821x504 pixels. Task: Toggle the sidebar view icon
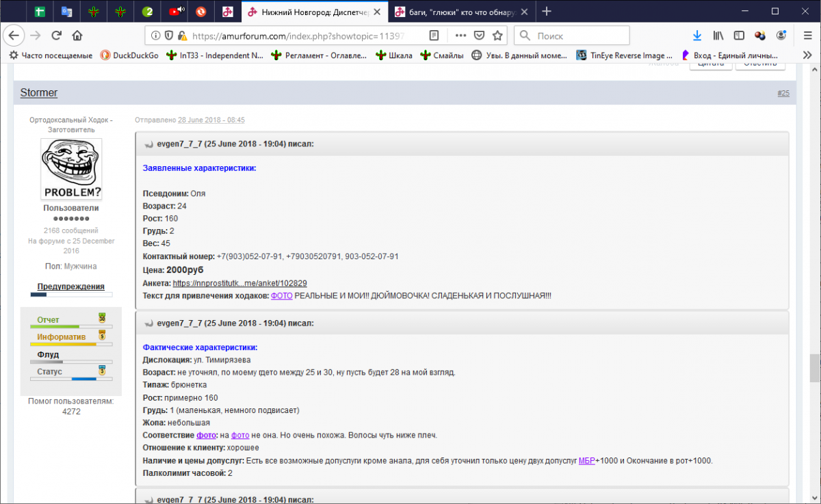tap(739, 36)
